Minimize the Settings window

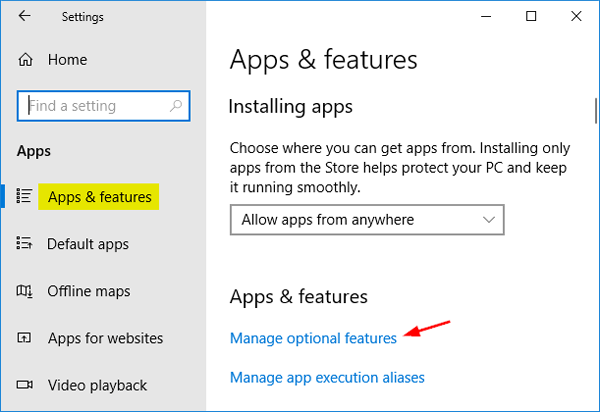pos(485,17)
